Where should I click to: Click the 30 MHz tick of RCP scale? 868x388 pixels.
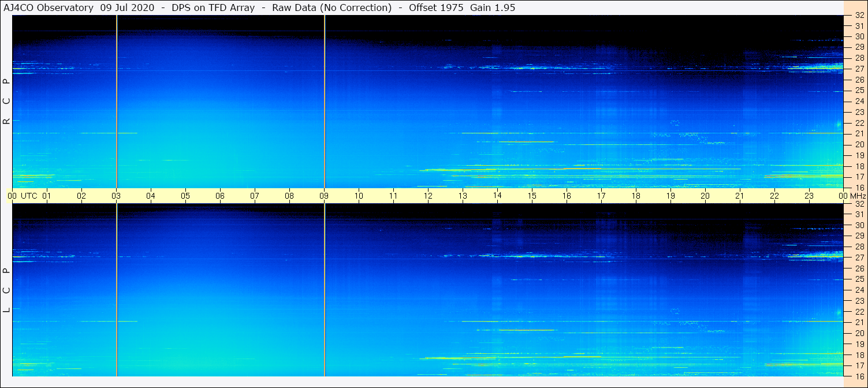[x=859, y=36]
